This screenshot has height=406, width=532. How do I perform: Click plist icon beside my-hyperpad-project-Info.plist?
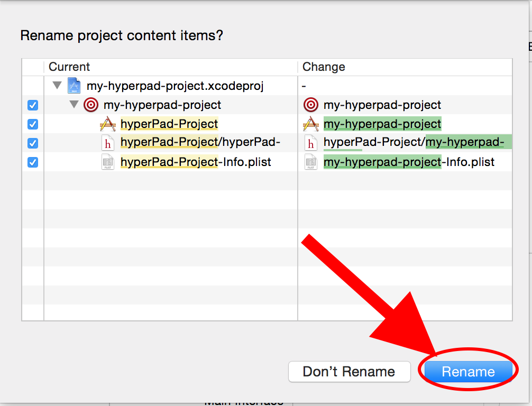311,162
